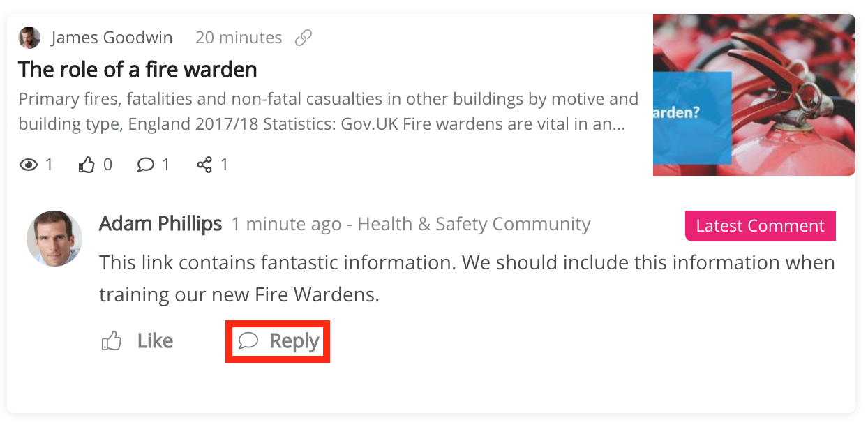The width and height of the screenshot is (868, 427).
Task: Click thumbs-up icon under Adam's comment
Action: [x=112, y=341]
